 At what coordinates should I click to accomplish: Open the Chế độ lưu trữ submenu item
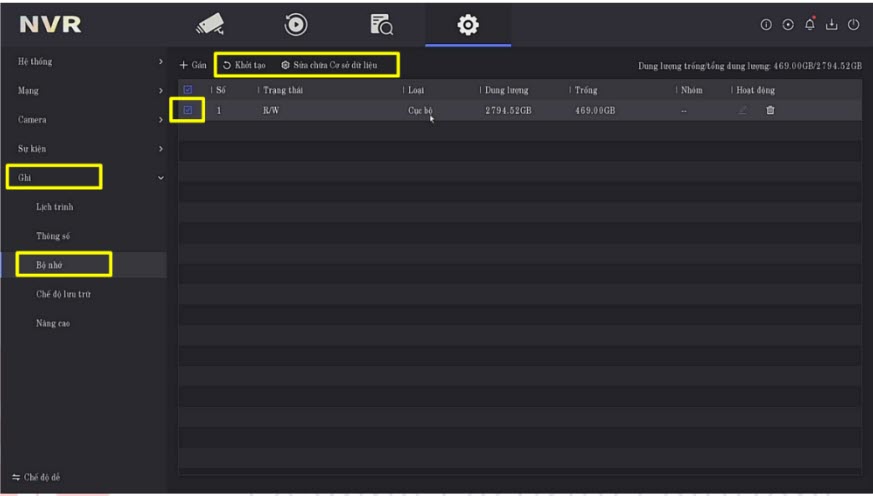[x=64, y=294]
